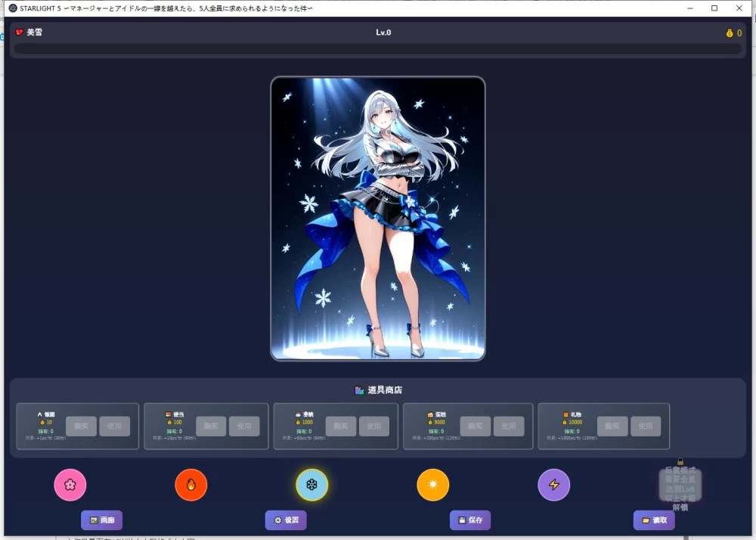This screenshot has width=756, height=540.
Task: Select the blue snowflake character icon
Action: click(x=312, y=485)
